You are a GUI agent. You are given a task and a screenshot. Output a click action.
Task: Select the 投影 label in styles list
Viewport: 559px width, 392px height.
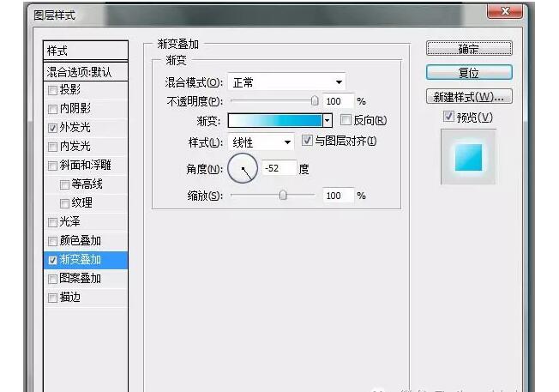point(70,89)
